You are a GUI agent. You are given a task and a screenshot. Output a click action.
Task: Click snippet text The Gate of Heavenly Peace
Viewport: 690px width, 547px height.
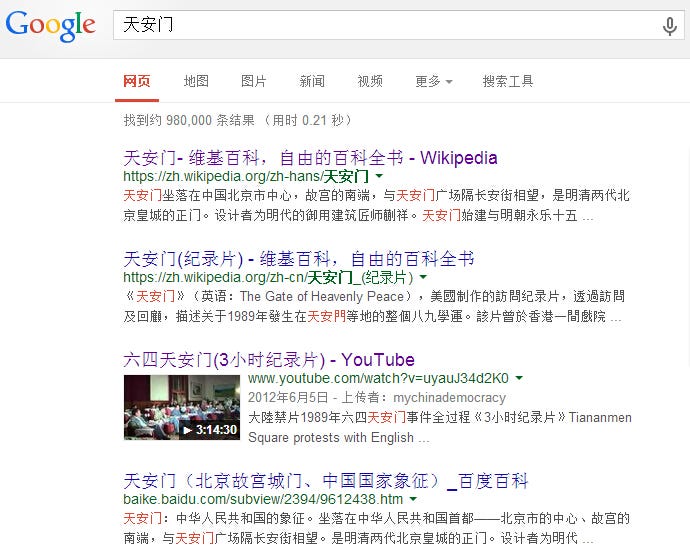322,297
